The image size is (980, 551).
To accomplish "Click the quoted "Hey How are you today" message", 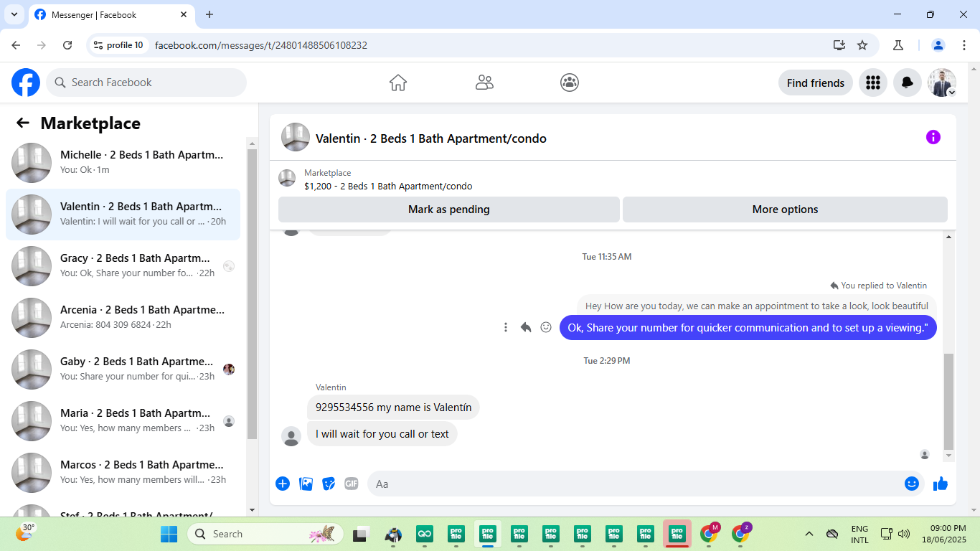I will pyautogui.click(x=757, y=306).
